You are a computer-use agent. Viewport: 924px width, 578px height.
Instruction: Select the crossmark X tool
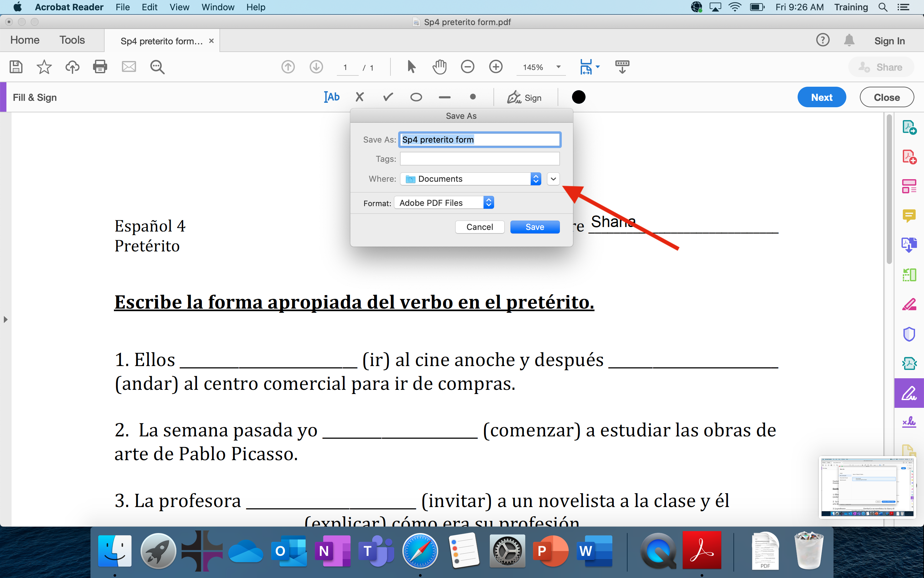coord(359,97)
